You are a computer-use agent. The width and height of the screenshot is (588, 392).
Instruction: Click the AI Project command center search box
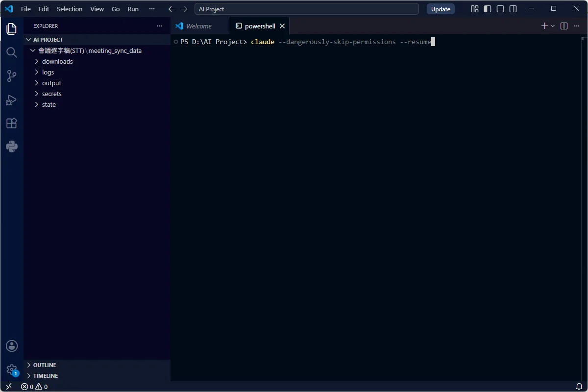pos(307,9)
